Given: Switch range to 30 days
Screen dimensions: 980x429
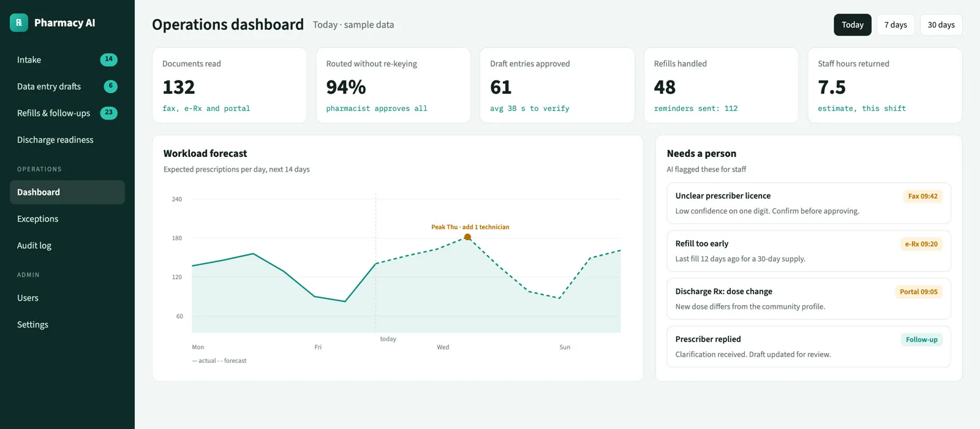Looking at the screenshot, I should tap(941, 25).
